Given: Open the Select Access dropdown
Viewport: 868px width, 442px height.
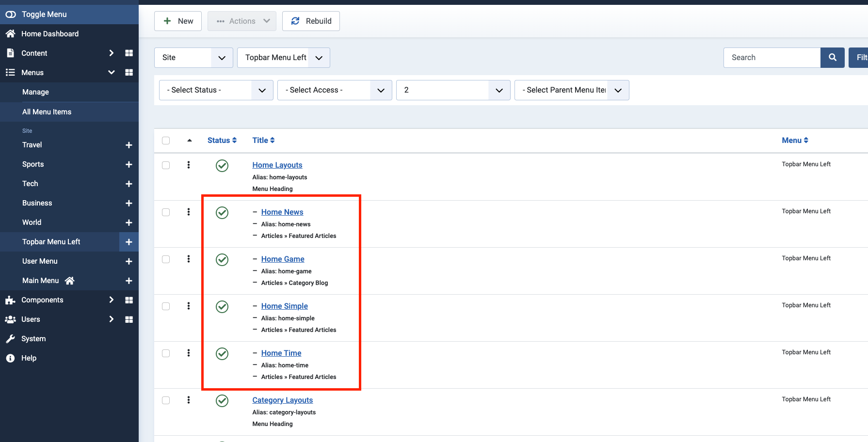Looking at the screenshot, I should pos(334,90).
